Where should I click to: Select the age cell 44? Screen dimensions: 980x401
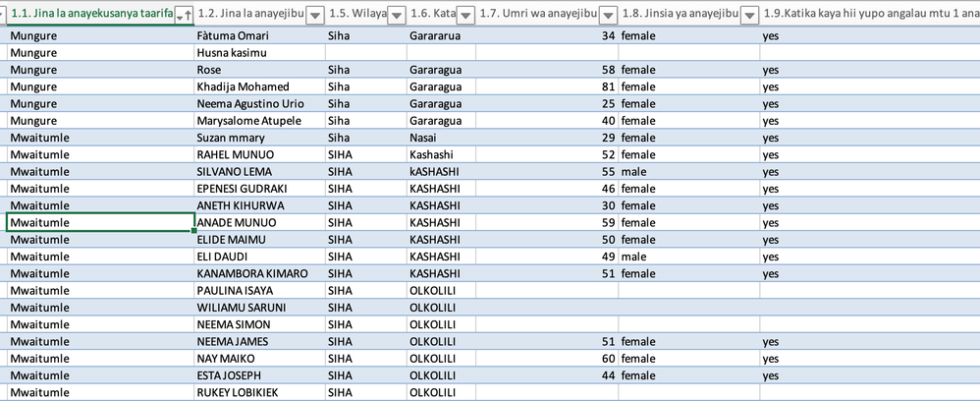tap(548, 375)
